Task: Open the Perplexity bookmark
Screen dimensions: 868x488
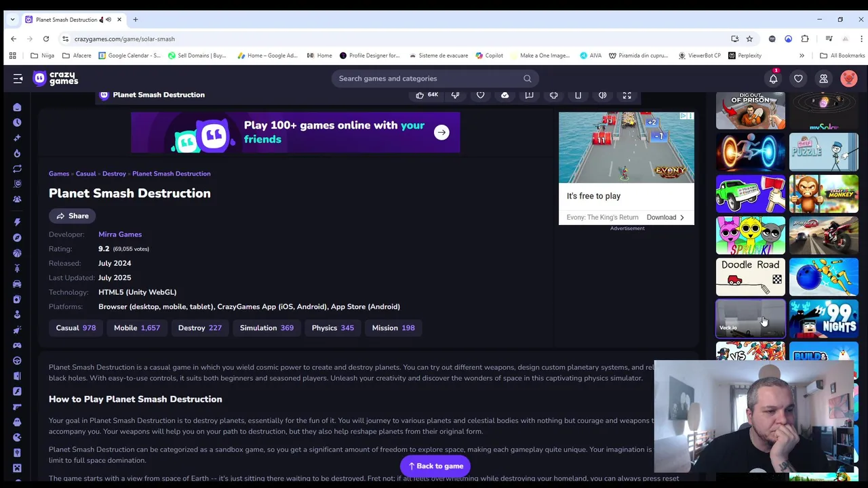Action: [745, 56]
